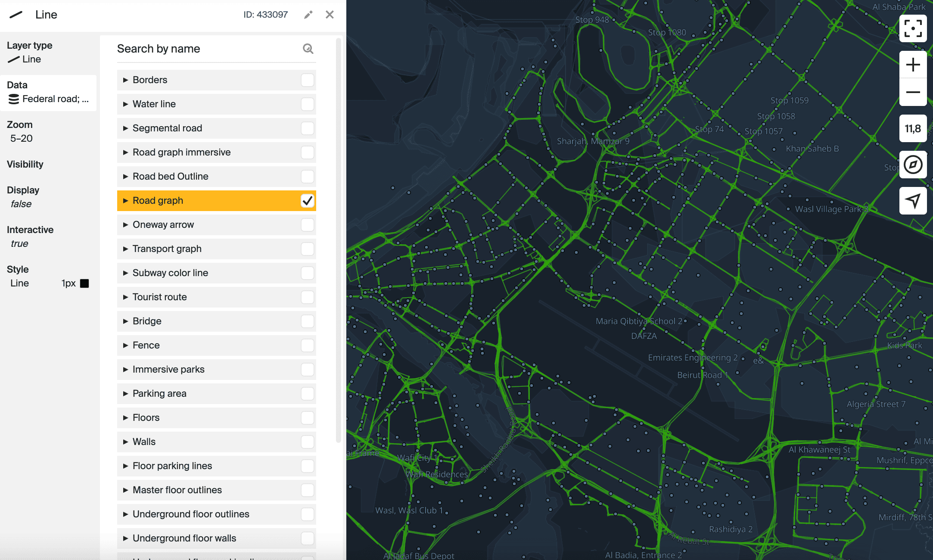Expand the Bridge group

125,321
